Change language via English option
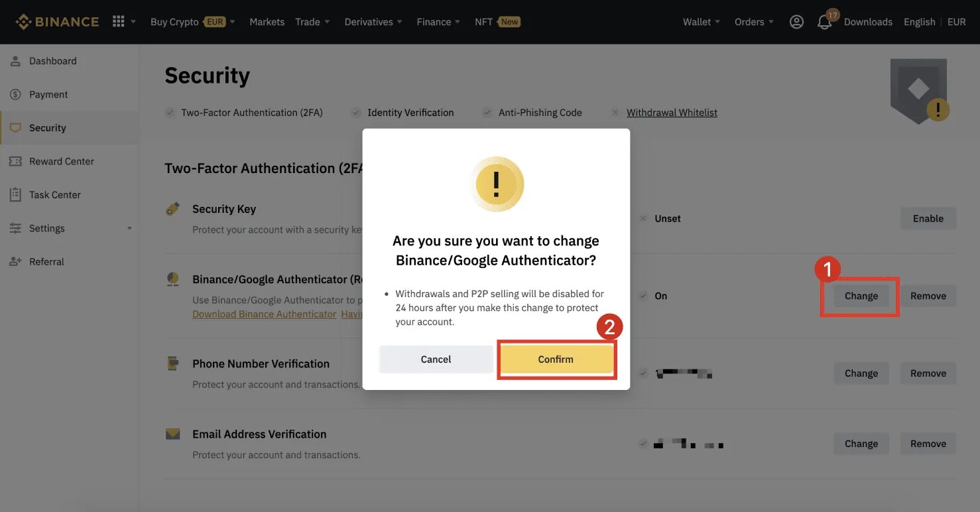Viewport: 980px width, 512px height. pos(919,22)
